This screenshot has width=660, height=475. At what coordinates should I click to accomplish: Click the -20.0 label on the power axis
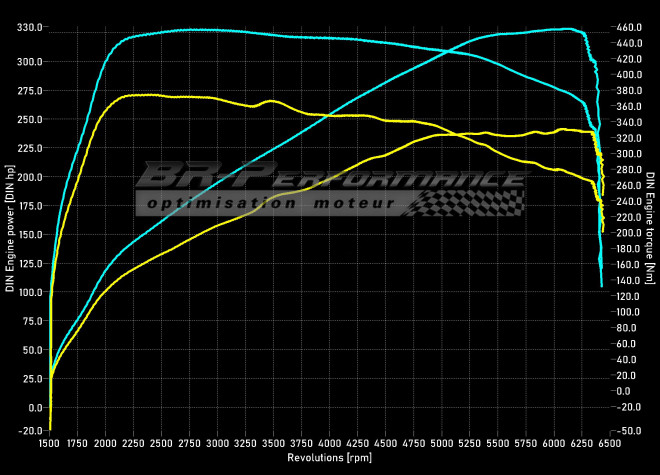click(28, 431)
